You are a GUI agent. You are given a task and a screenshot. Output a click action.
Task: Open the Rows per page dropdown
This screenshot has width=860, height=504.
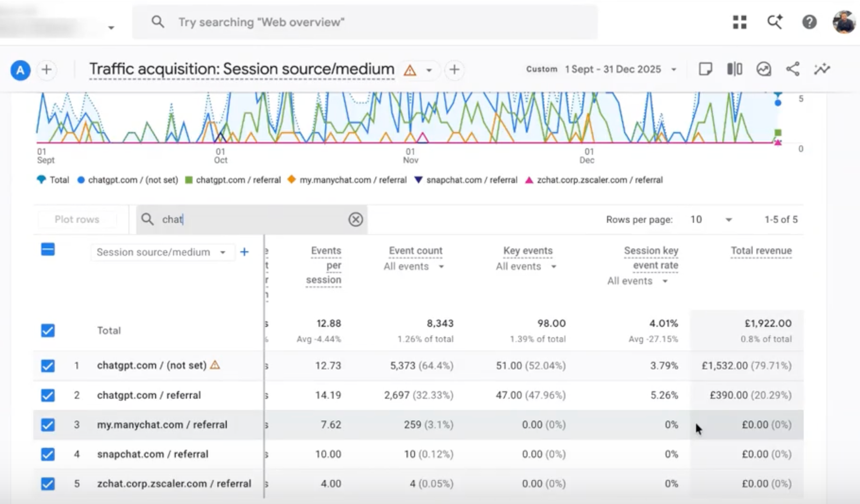711,219
